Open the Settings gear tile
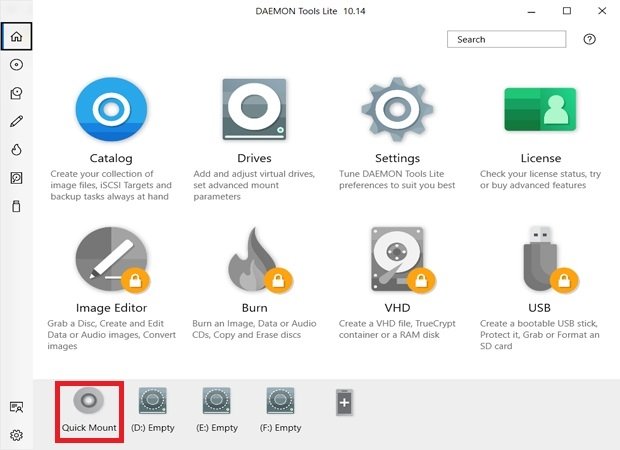The width and height of the screenshot is (620, 450). 397,109
